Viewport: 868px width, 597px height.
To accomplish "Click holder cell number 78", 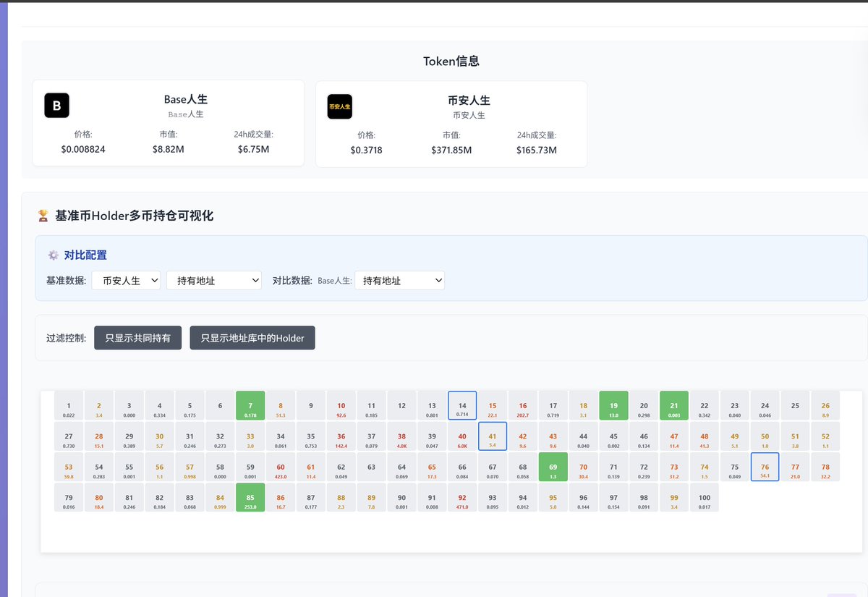I will click(x=825, y=467).
